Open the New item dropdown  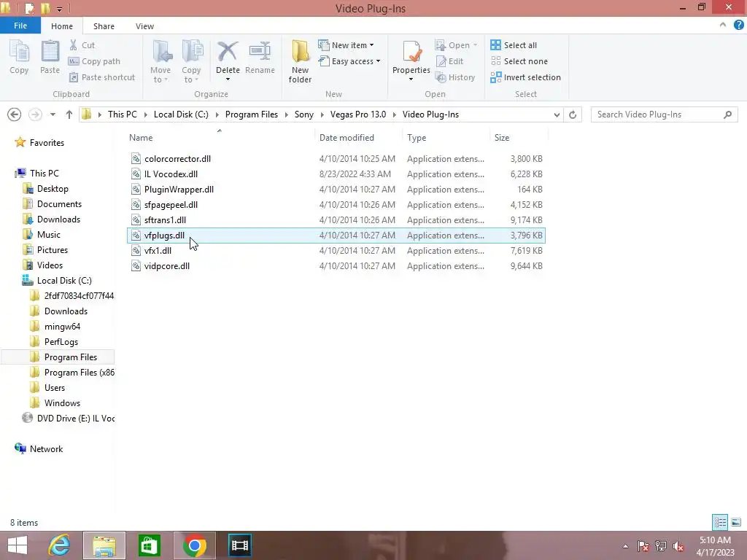coord(347,45)
